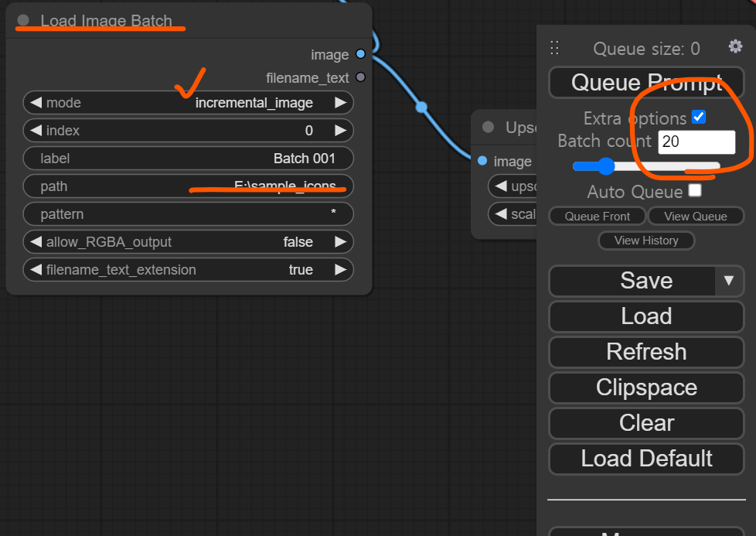Image resolution: width=756 pixels, height=536 pixels.
Task: Select the Load Image Batch node title
Action: pos(106,21)
